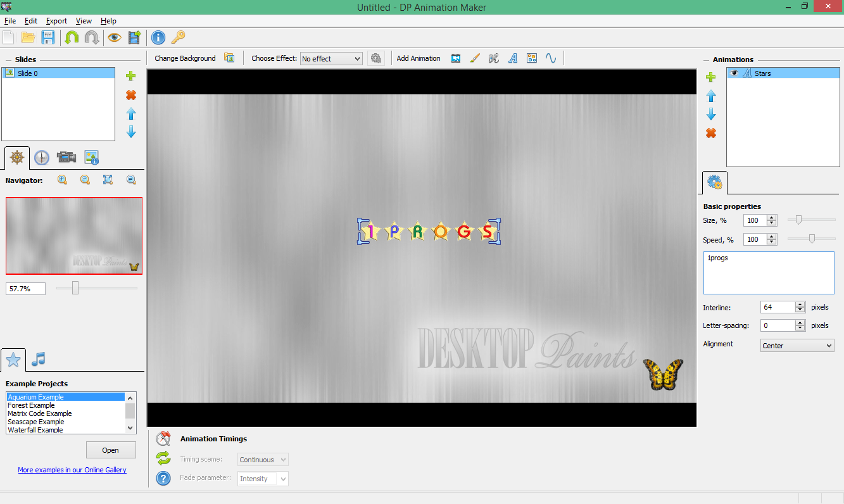Delete Slide 0 with red cross
844x504 pixels.
click(x=130, y=94)
